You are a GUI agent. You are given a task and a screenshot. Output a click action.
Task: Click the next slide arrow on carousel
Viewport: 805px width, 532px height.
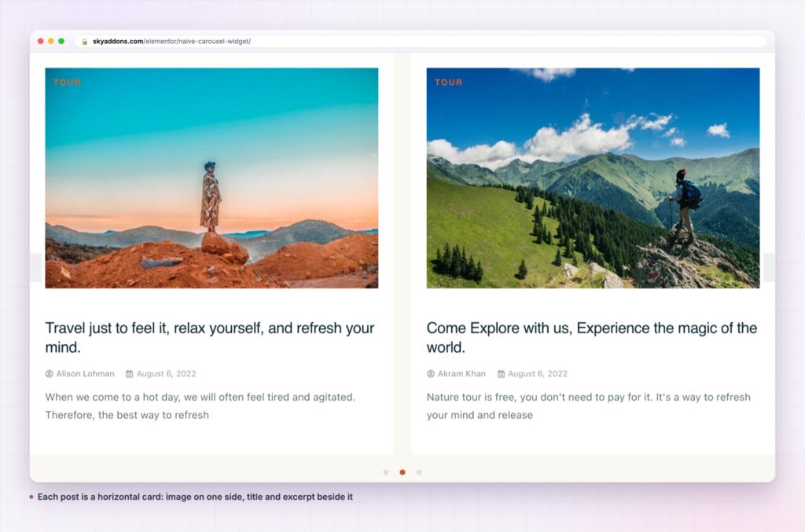769,267
